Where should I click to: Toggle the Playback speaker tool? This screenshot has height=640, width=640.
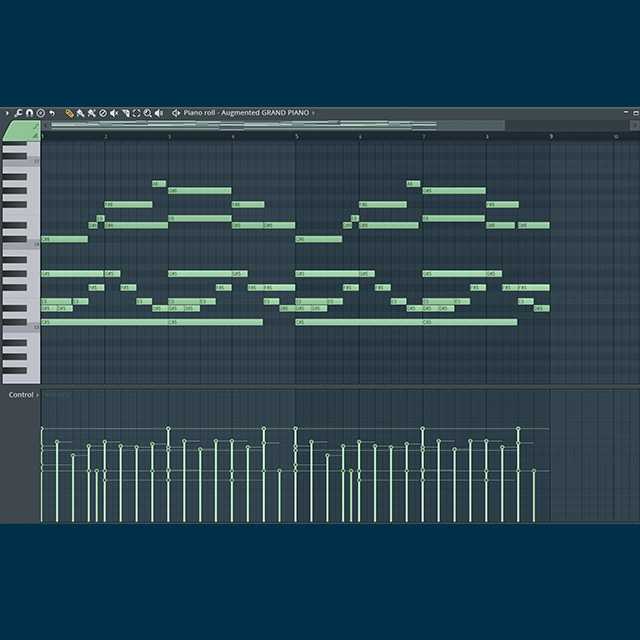point(158,113)
